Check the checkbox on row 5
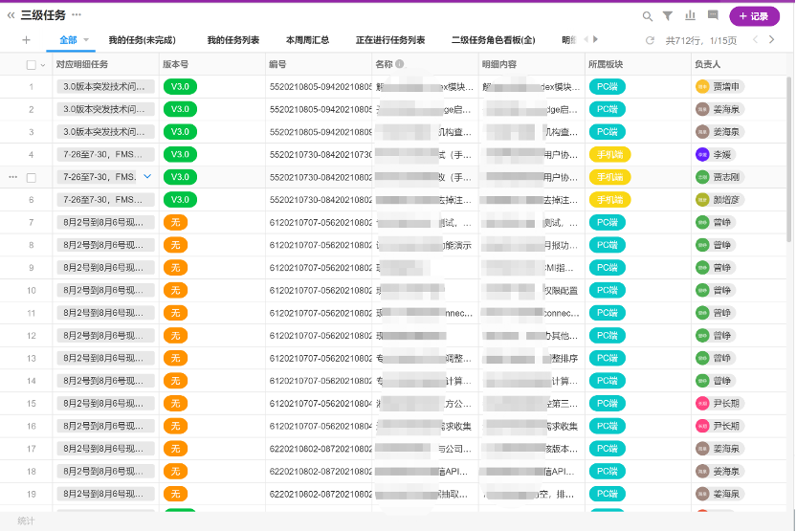 coord(32,177)
